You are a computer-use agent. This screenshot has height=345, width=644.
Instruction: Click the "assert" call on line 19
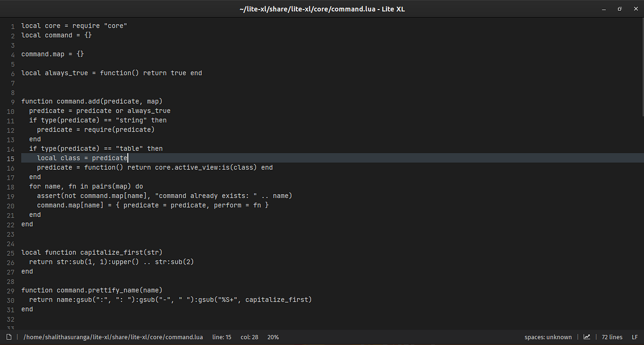48,195
